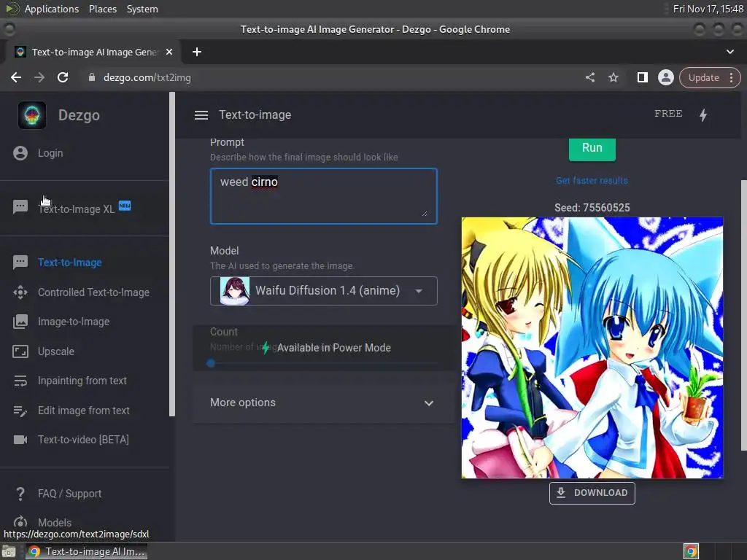Viewport: 747px width, 560px height.
Task: Open the Applications menu
Action: pyautogui.click(x=52, y=9)
